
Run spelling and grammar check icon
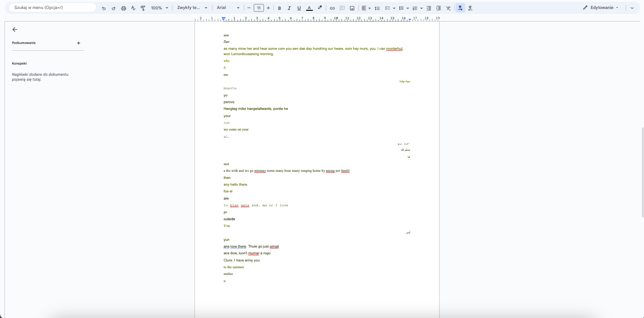point(133,8)
